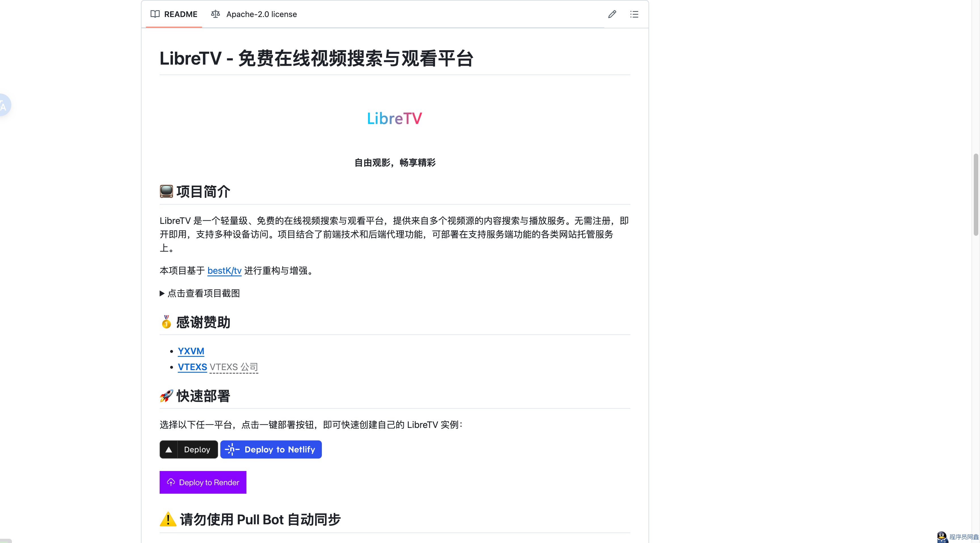Image resolution: width=980 pixels, height=543 pixels.
Task: Click the Netlify logo on deploy button
Action: (x=232, y=449)
